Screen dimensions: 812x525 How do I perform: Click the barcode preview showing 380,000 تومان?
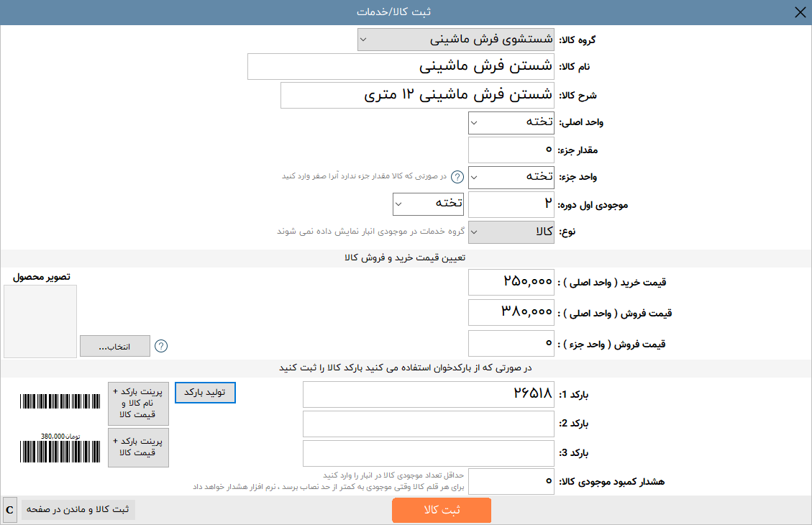coord(60,448)
